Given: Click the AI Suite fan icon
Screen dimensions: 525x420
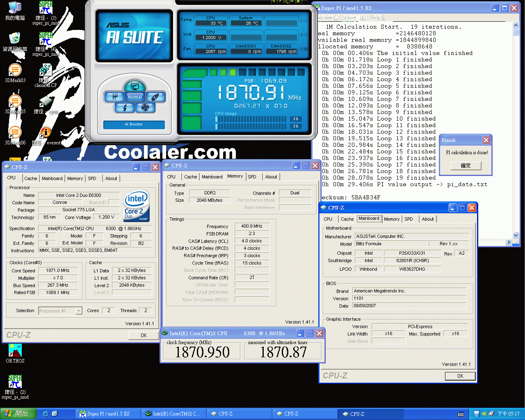Looking at the screenshot, I should [x=145, y=107].
